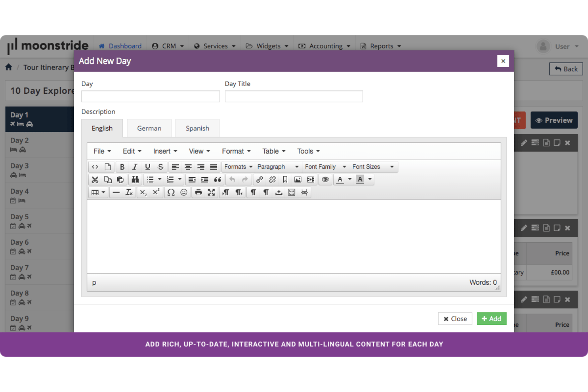The height and width of the screenshot is (392, 588).
Task: Open the text color picker arrow
Action: pyautogui.click(x=350, y=180)
